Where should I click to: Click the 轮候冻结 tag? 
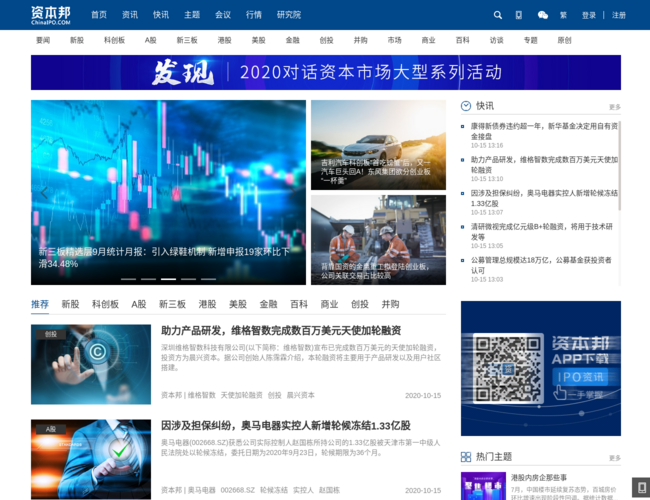[274, 490]
